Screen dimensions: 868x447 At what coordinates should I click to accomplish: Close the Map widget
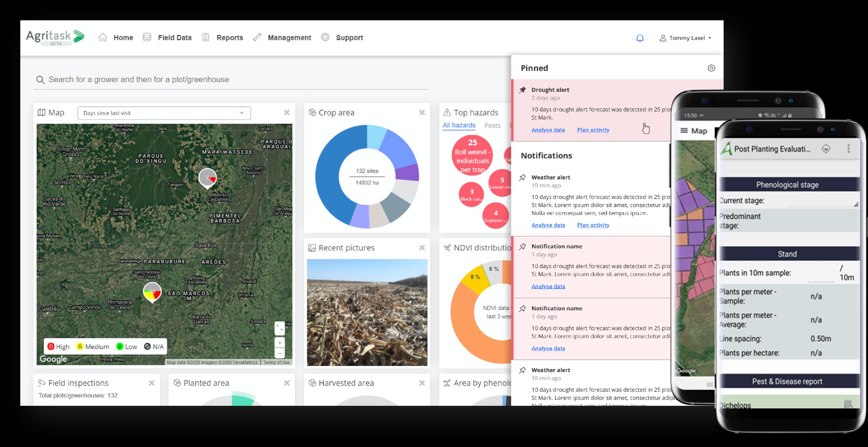click(287, 113)
